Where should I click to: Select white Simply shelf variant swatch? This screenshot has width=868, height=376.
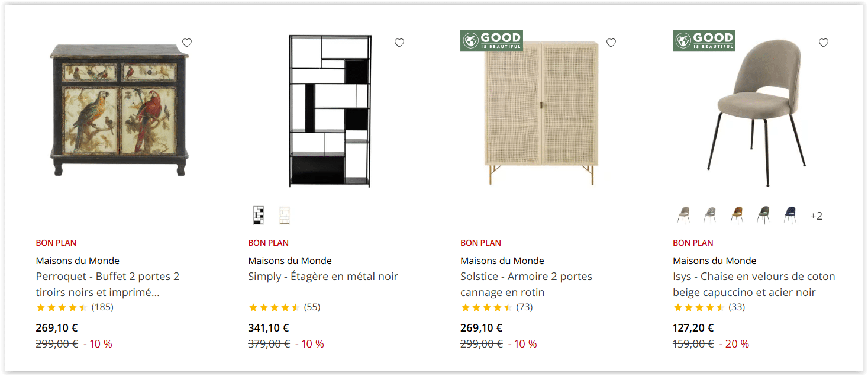(x=285, y=216)
